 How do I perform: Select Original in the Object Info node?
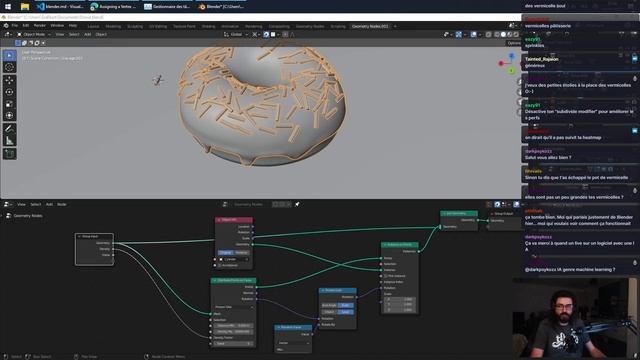[225, 253]
